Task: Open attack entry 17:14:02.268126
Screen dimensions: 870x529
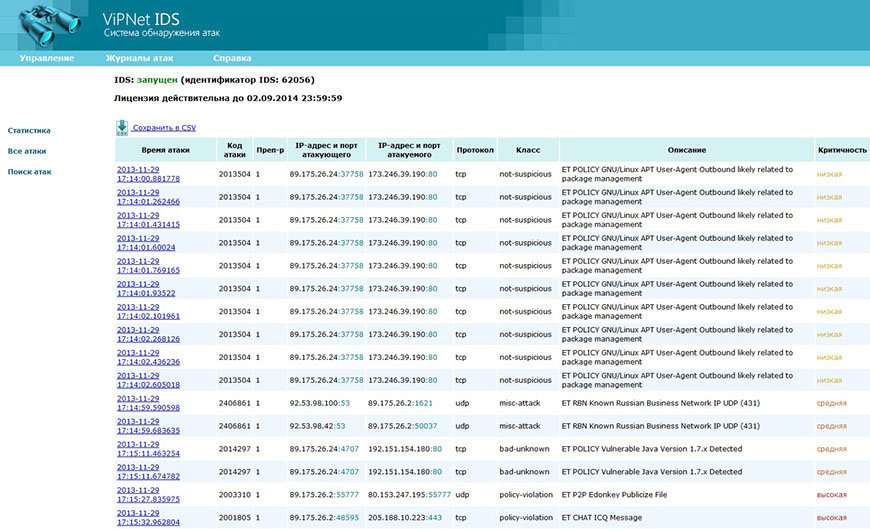Action: coord(148,334)
